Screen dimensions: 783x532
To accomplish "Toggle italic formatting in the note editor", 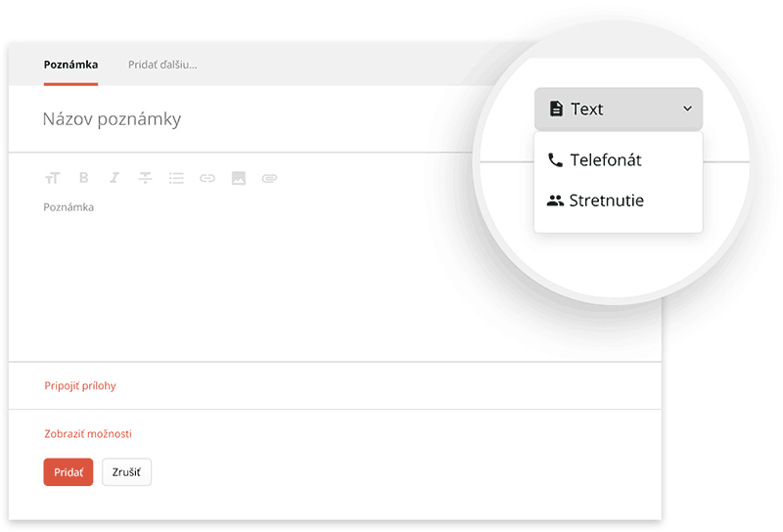I will [x=115, y=178].
